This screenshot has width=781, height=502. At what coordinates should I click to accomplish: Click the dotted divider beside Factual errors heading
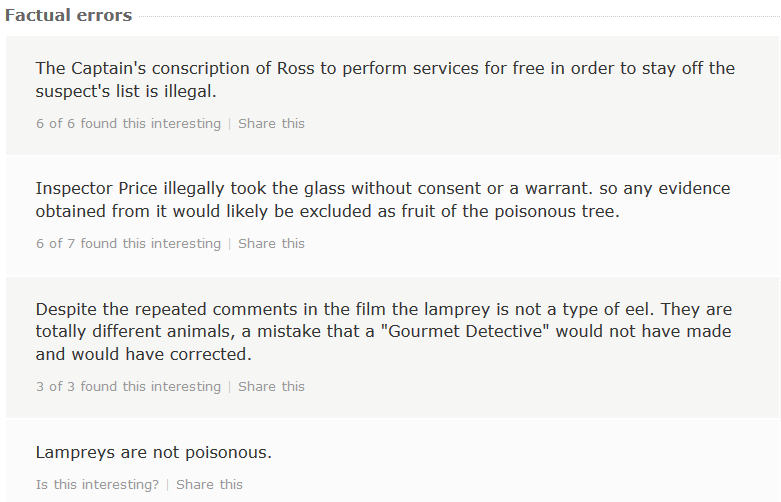(459, 16)
